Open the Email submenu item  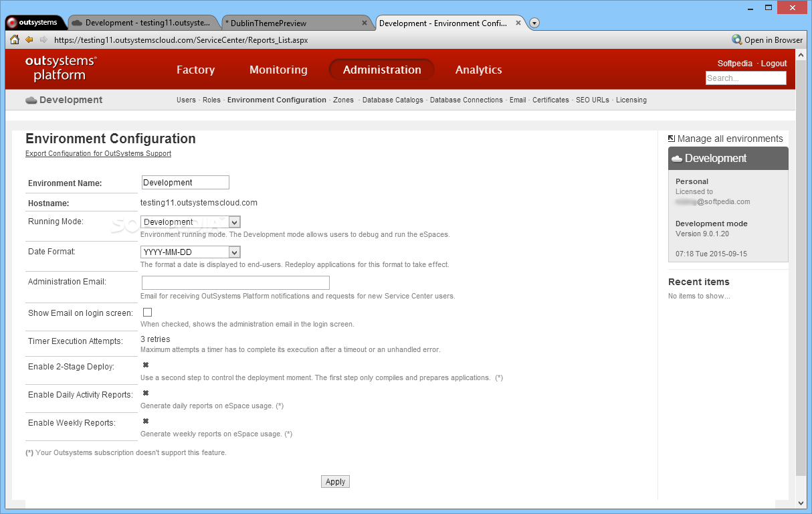pyautogui.click(x=518, y=100)
